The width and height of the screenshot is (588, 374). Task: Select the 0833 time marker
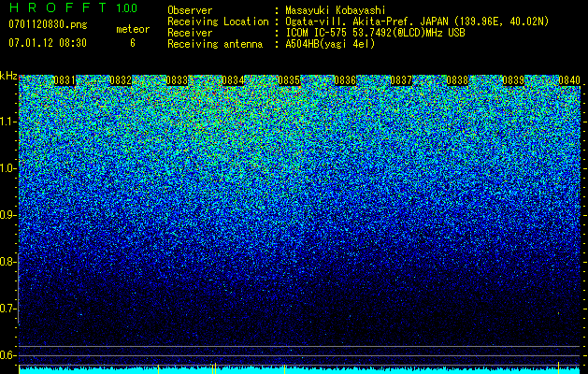[x=177, y=80]
